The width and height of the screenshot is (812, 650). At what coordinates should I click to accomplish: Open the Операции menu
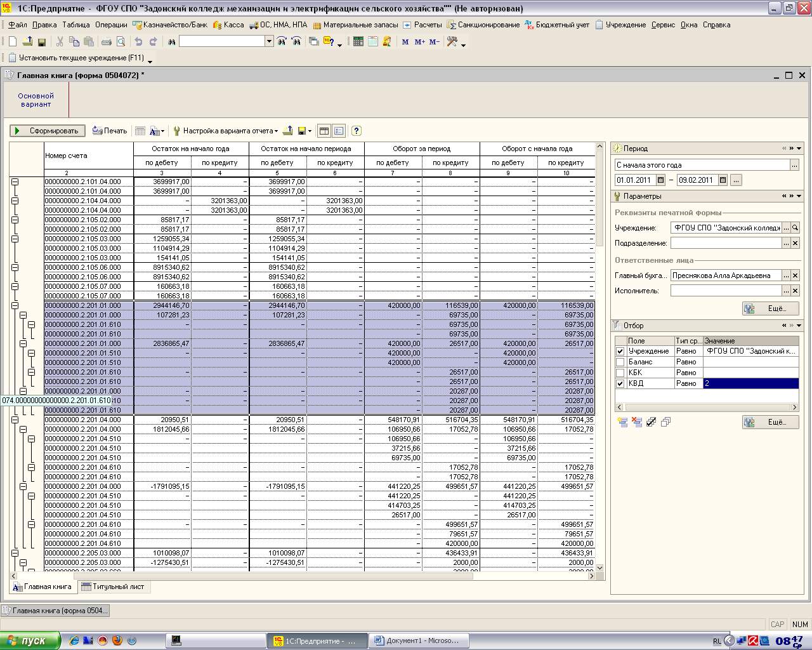tap(111, 25)
